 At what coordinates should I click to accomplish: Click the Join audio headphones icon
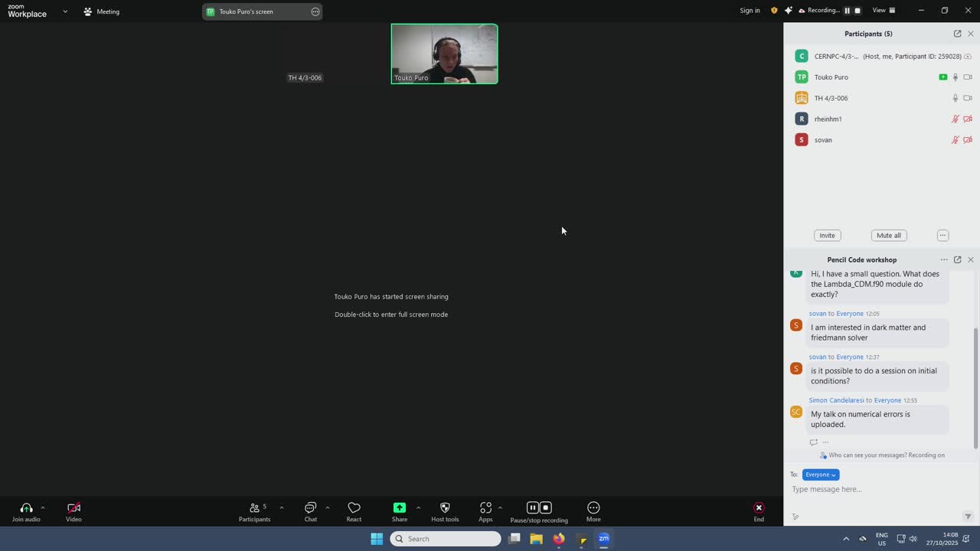26,508
